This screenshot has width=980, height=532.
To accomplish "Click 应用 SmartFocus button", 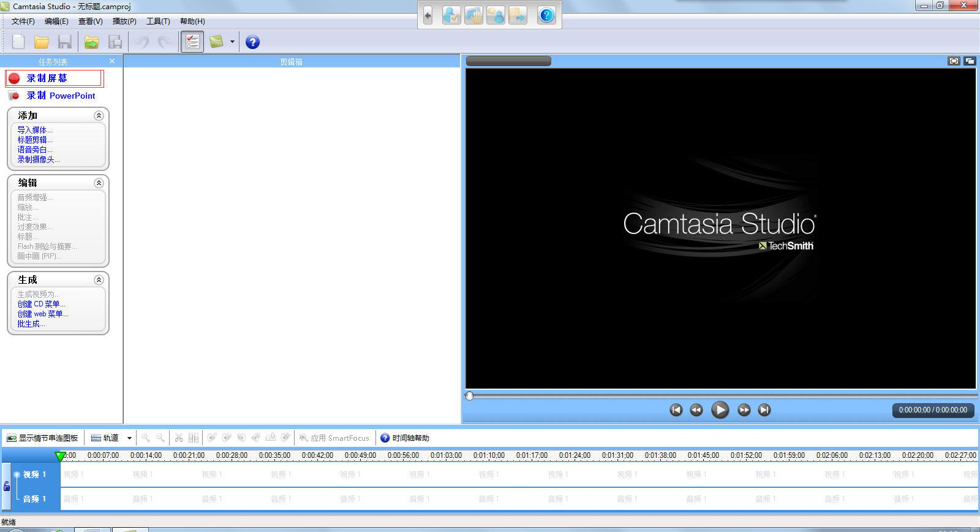I will [x=334, y=438].
